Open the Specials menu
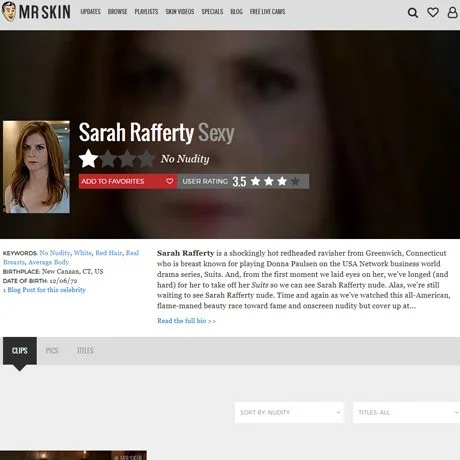The width and height of the screenshot is (460, 460). click(x=212, y=12)
